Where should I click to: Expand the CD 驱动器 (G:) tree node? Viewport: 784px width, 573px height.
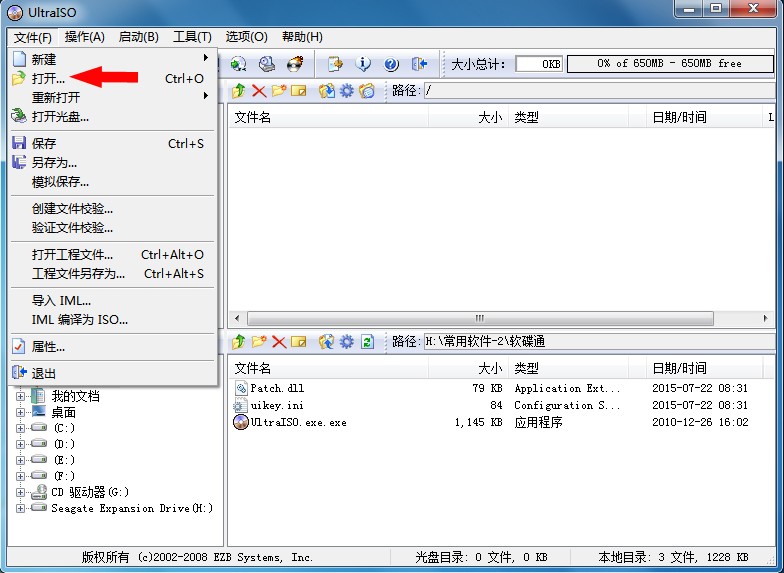tap(21, 492)
